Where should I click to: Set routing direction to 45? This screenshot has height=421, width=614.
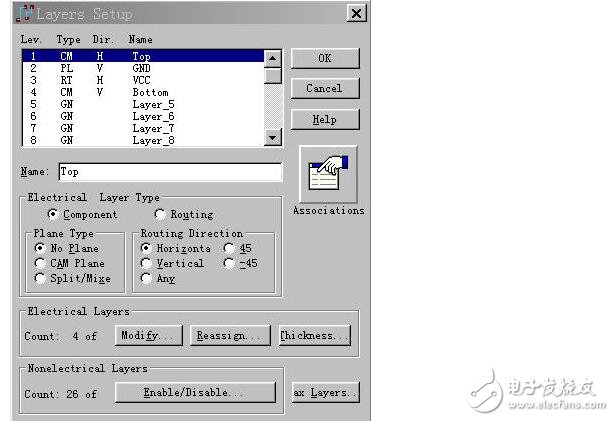pos(230,247)
